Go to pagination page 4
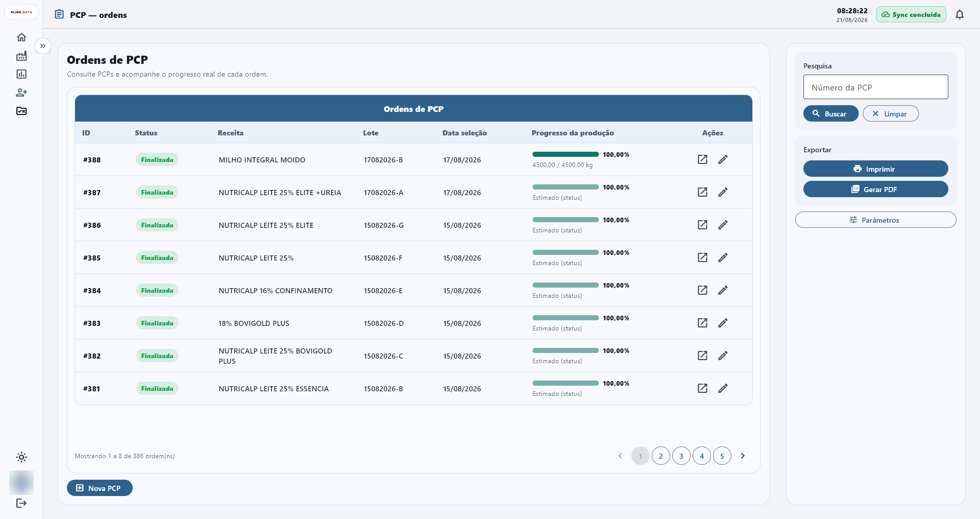This screenshot has height=519, width=980. click(x=702, y=456)
